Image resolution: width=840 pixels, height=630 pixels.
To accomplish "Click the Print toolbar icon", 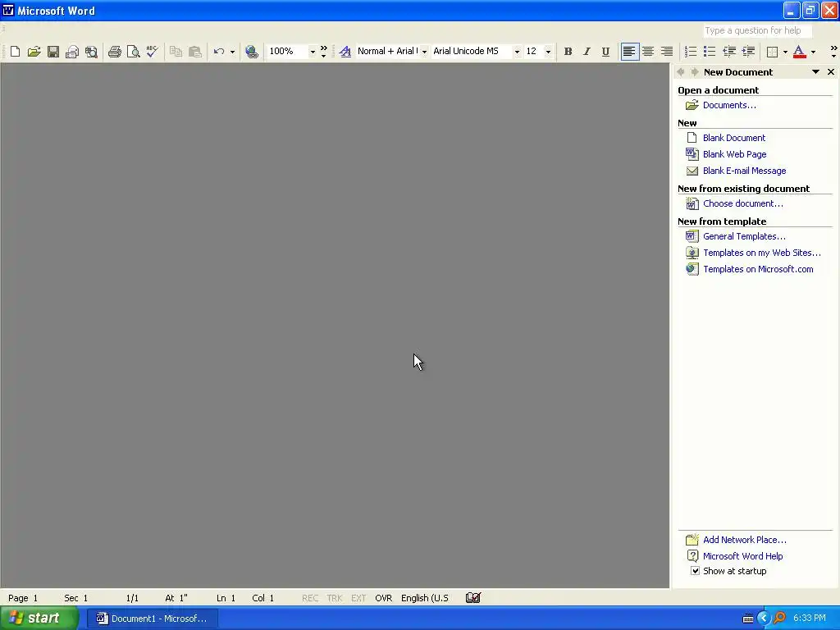I will 115,52.
